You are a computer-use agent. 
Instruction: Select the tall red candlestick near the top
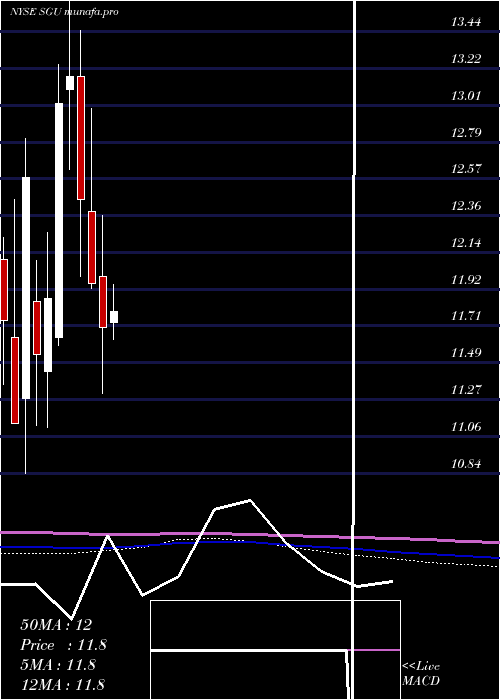point(81,138)
